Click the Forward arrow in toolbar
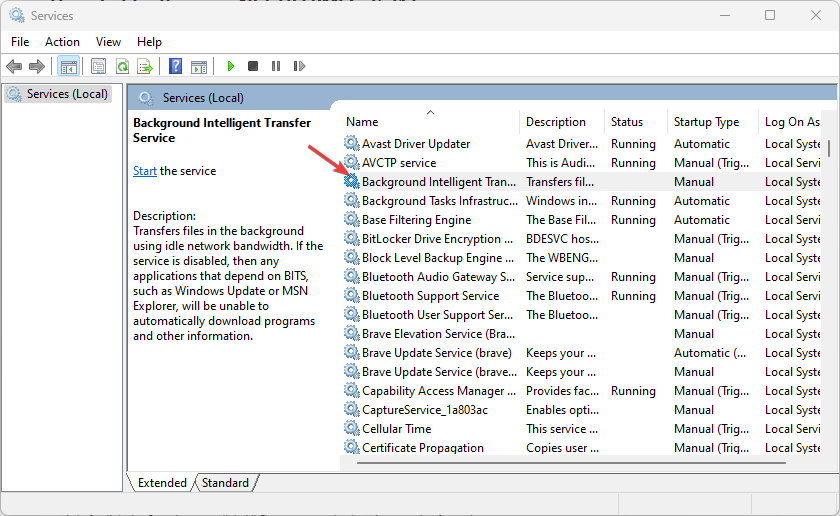Viewport: 840px width, 516px height. pos(37,66)
